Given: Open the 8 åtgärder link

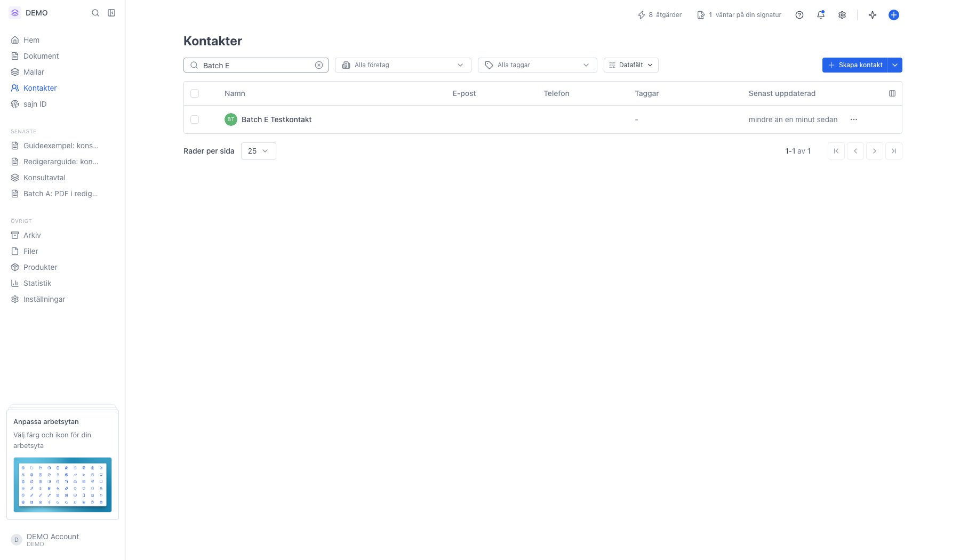Looking at the screenshot, I should tap(660, 15).
